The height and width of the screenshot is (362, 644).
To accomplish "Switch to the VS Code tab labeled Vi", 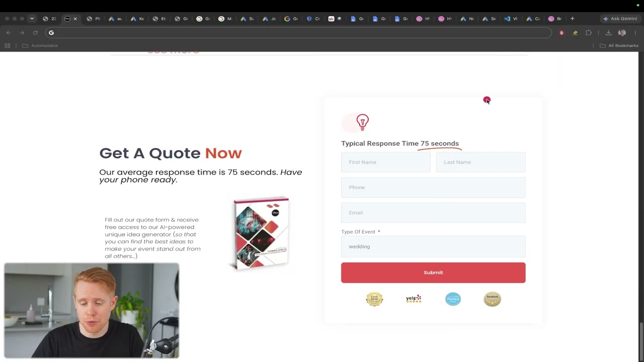I will tap(511, 19).
